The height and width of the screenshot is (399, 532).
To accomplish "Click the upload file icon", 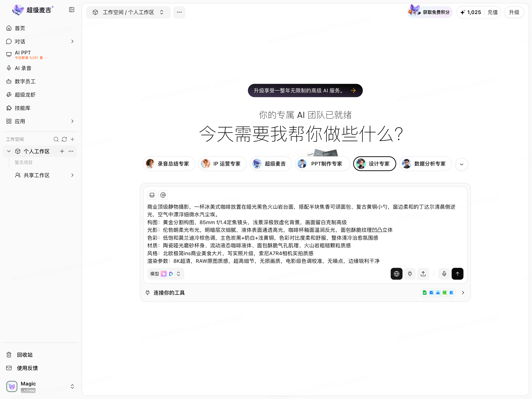I will coord(423,274).
